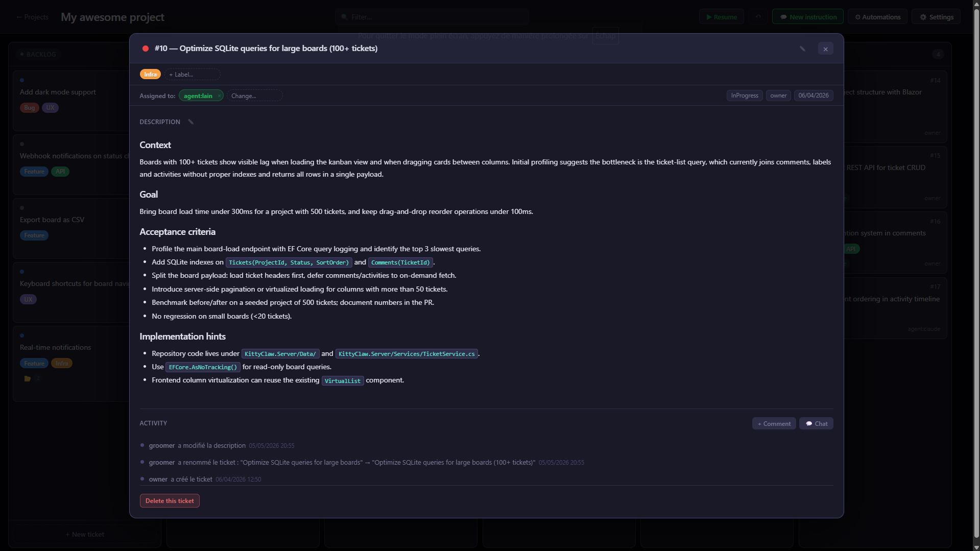The height and width of the screenshot is (551, 980).
Task: Click the Context heading
Action: point(155,145)
